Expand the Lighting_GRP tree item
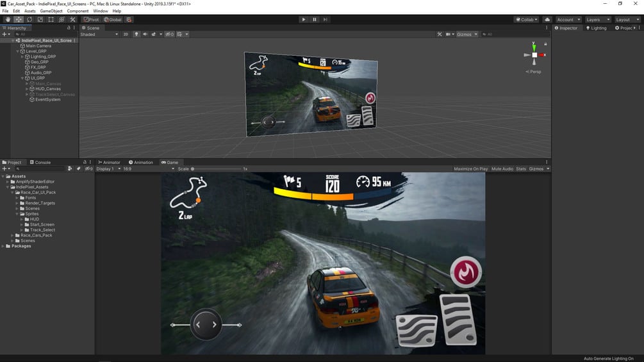Screen dimensions: 644x362 (22, 56)
